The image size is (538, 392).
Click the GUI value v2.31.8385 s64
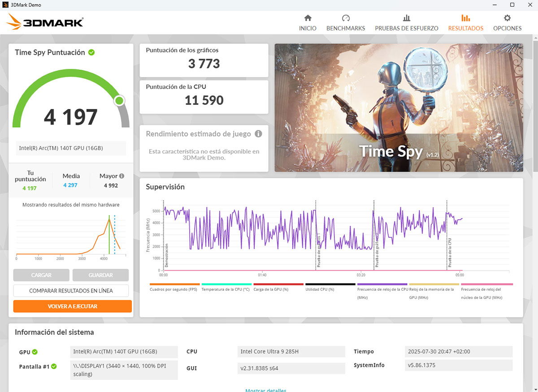click(x=291, y=368)
